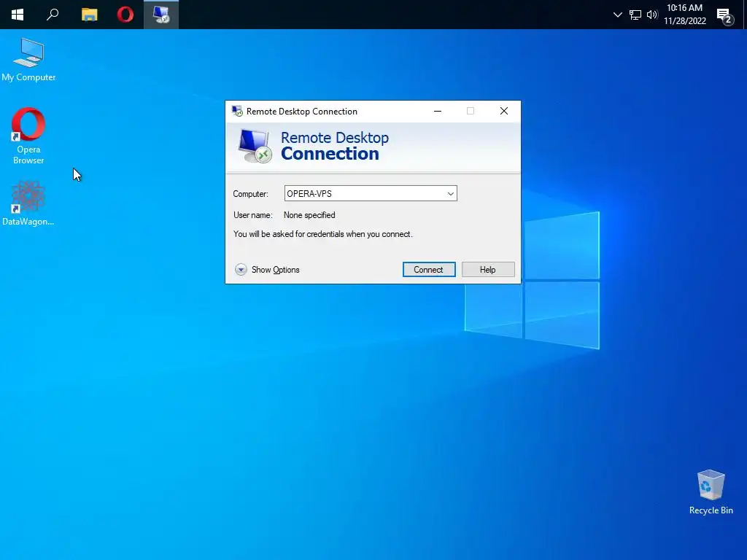
Task: Click the 'You will be asked for credentials' text
Action: (x=323, y=234)
